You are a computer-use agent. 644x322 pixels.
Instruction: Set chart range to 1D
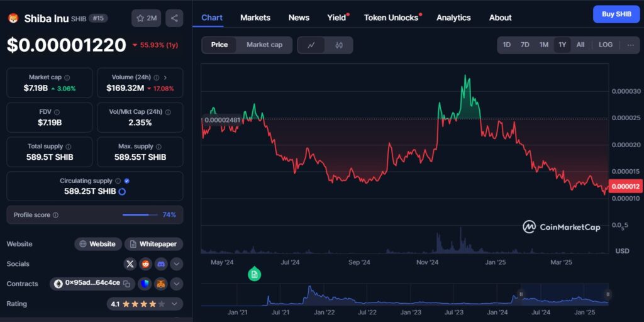click(x=507, y=45)
